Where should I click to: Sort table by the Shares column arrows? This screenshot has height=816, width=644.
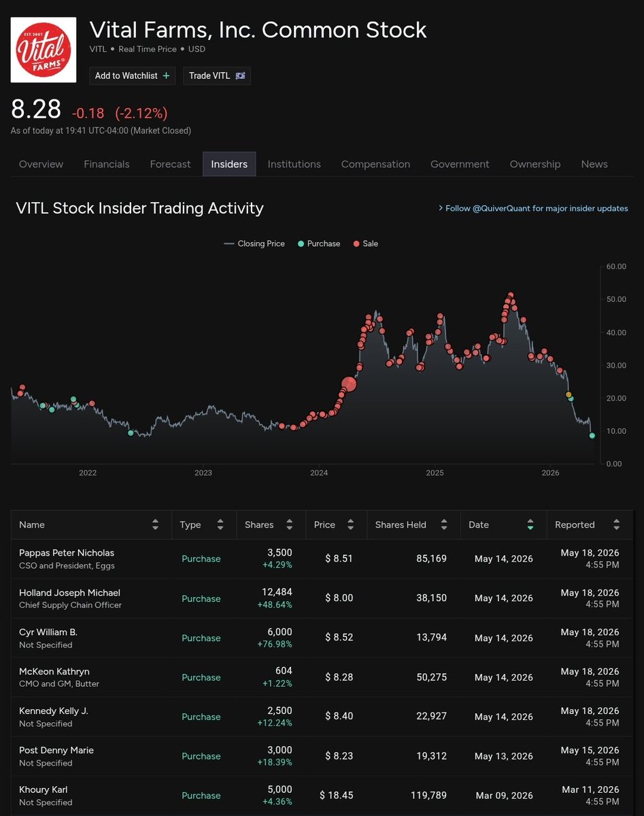point(290,524)
